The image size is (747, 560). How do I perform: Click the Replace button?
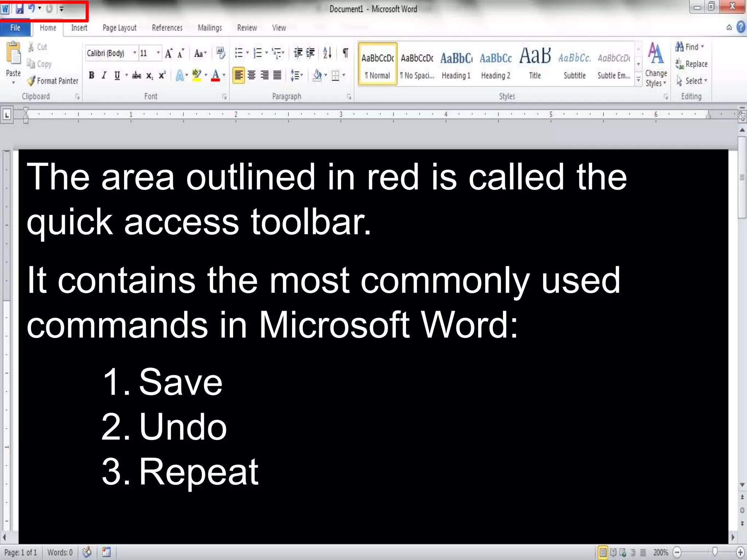(x=692, y=64)
